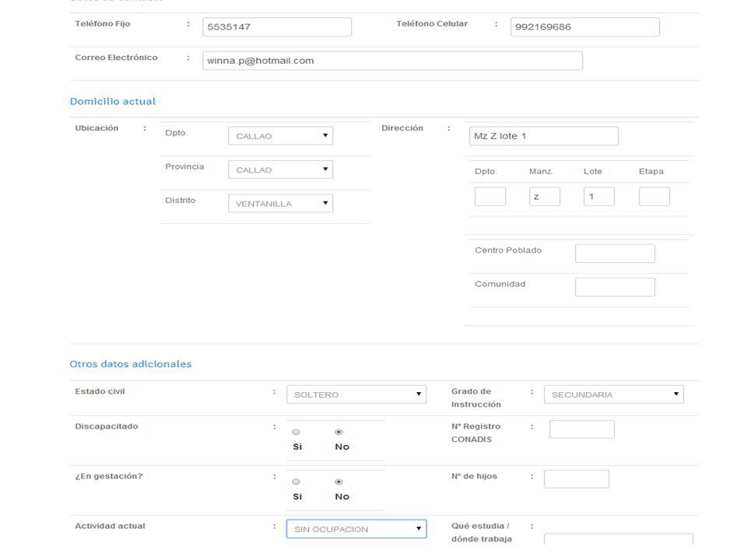The image size is (747, 560).
Task: Click the N° de hijos label
Action: tap(475, 476)
